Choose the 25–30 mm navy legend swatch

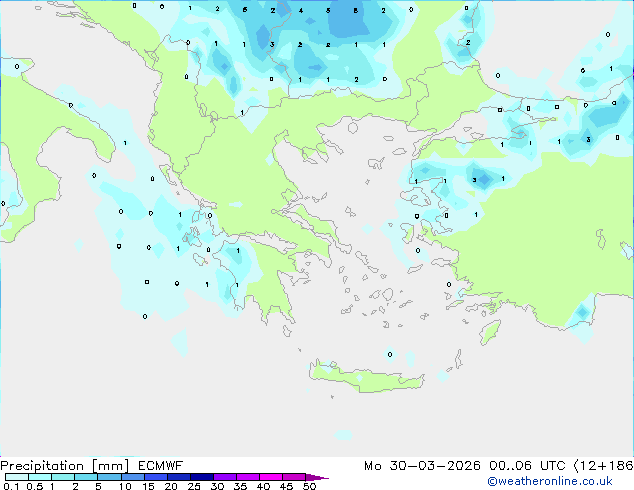[201, 477]
